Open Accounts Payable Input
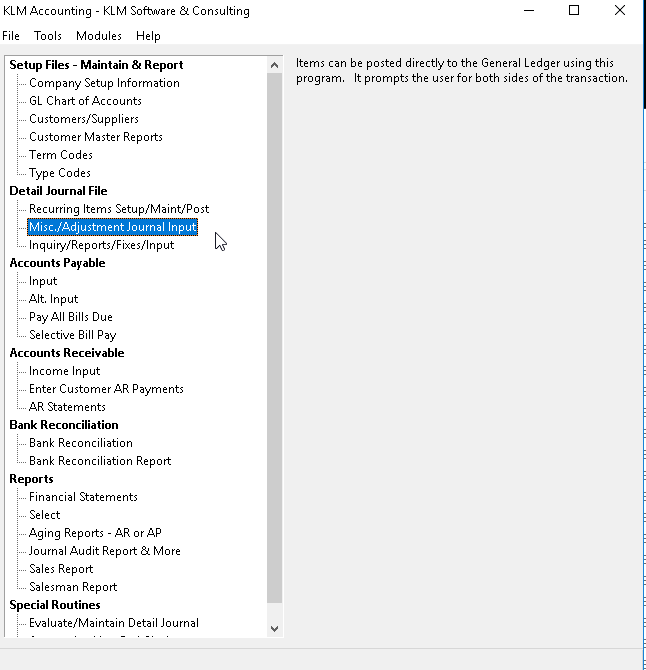Screen dimensions: 646x670 (x=43, y=281)
